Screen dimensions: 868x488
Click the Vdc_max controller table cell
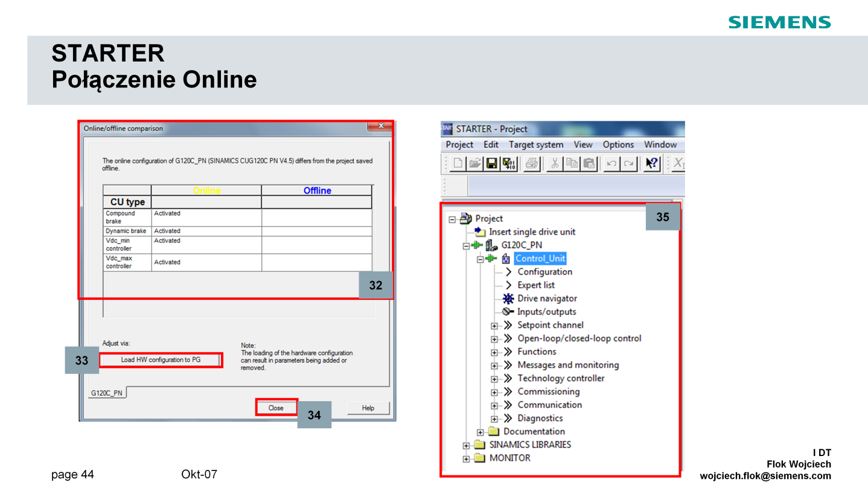point(127,262)
